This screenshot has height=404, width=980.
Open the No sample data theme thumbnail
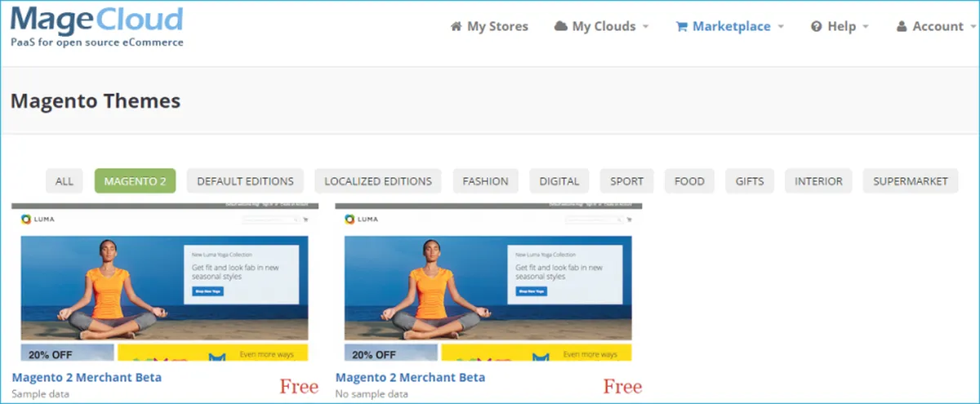[488, 282]
